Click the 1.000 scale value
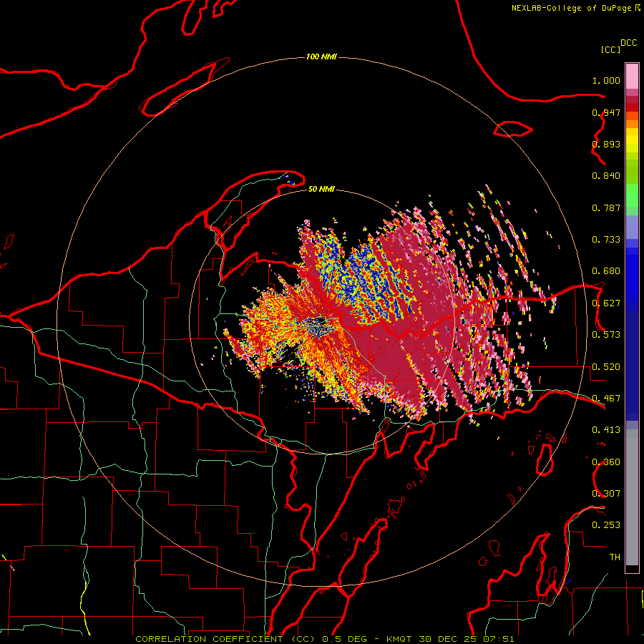Viewport: 644px width, 644px height. (606, 80)
